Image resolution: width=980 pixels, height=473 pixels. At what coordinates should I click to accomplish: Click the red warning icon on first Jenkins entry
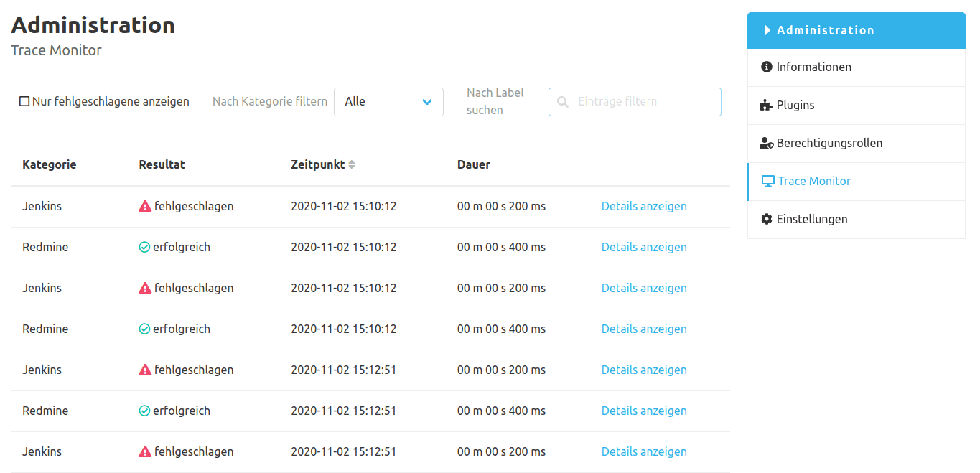click(x=144, y=206)
